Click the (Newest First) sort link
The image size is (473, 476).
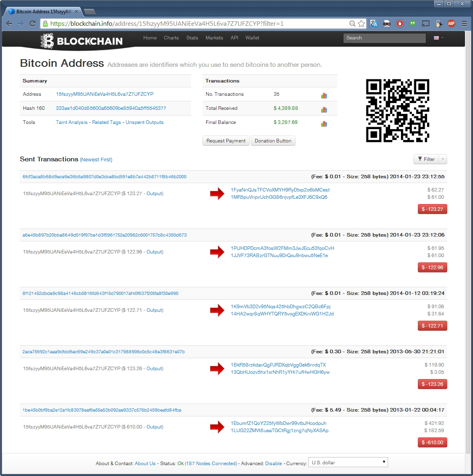point(96,160)
